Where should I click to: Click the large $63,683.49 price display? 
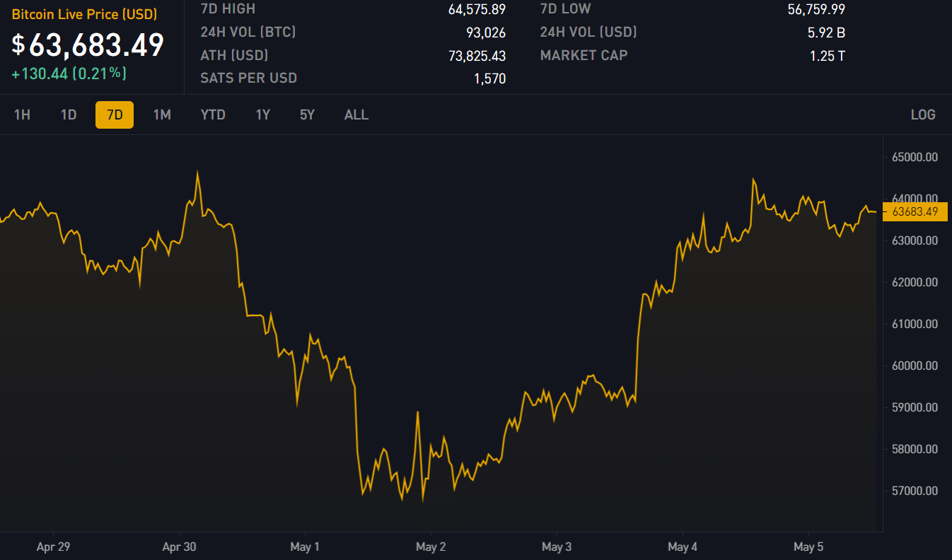click(88, 45)
